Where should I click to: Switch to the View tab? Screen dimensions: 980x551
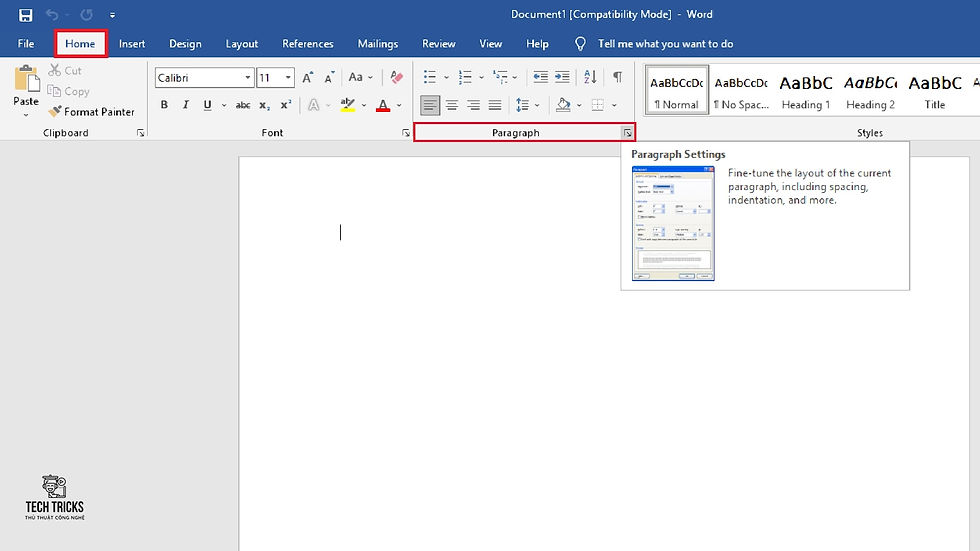pos(491,44)
